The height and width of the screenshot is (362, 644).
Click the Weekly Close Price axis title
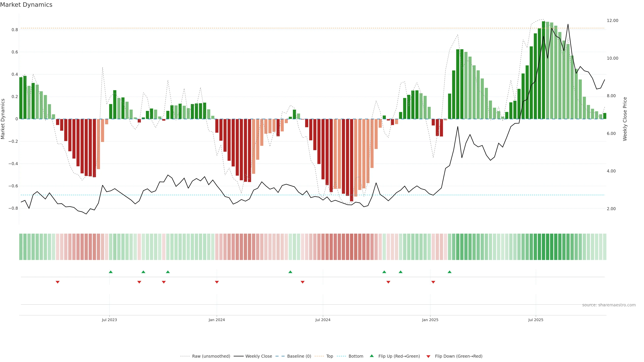point(625,119)
